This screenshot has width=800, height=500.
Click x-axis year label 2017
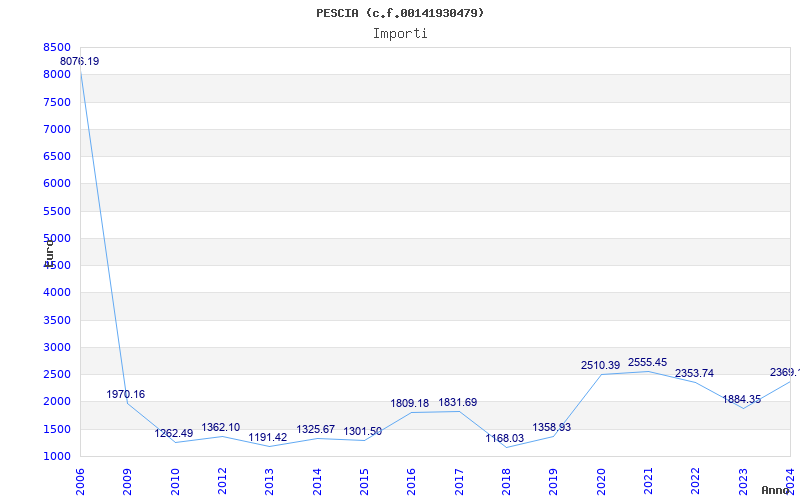pyautogui.click(x=459, y=482)
